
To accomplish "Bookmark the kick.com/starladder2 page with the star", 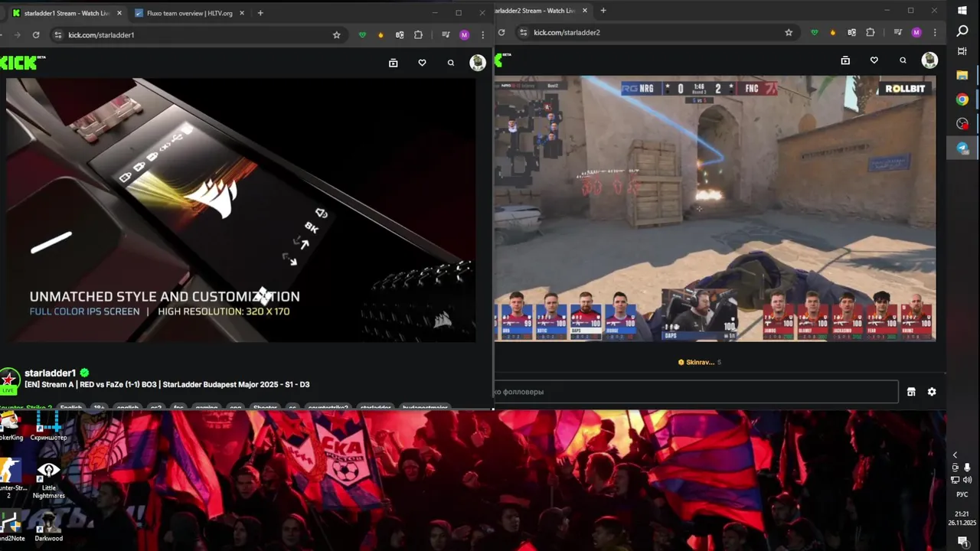I will pos(789,32).
